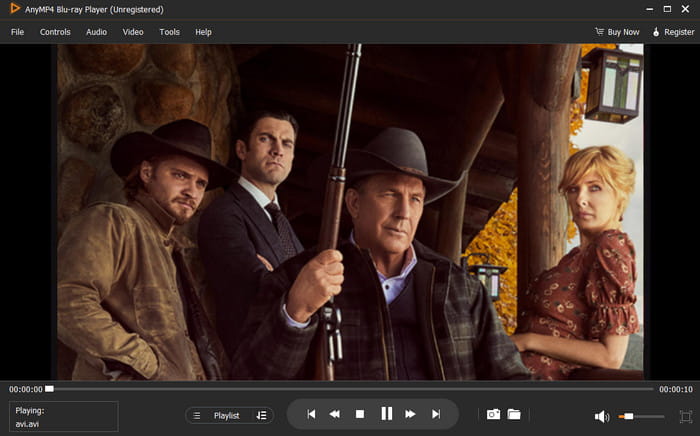Click the Register button
The height and width of the screenshot is (436, 700).
(x=674, y=32)
